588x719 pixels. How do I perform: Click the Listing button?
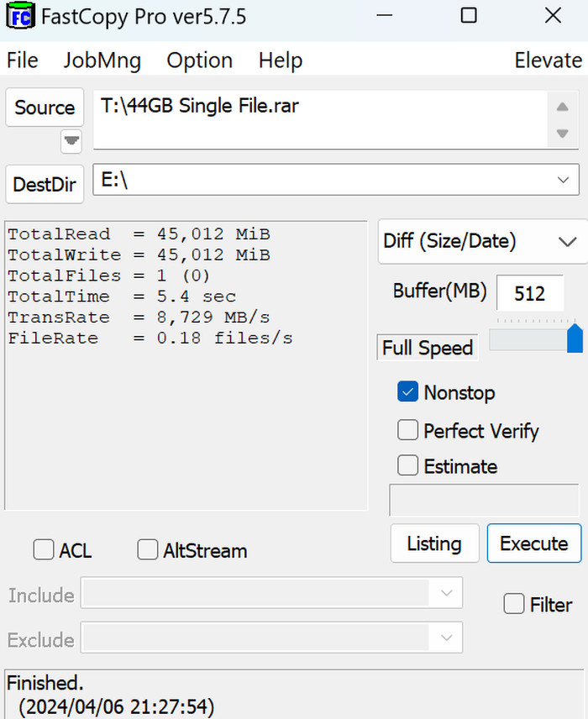point(434,543)
